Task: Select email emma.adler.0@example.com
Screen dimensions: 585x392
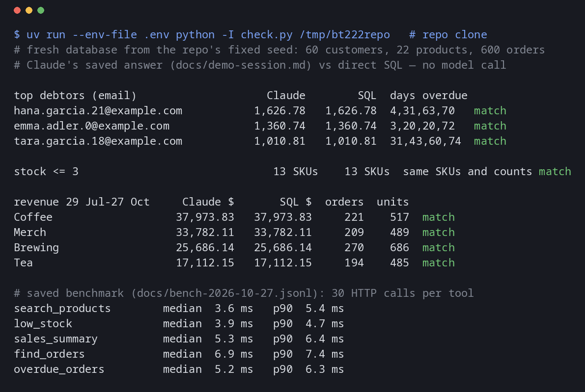Action: coord(92,126)
